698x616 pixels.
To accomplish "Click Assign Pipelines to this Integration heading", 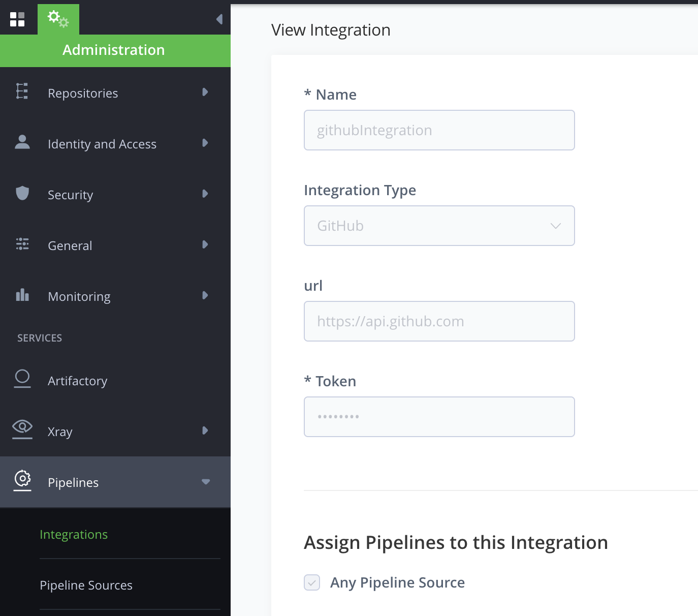I will pyautogui.click(x=456, y=542).
